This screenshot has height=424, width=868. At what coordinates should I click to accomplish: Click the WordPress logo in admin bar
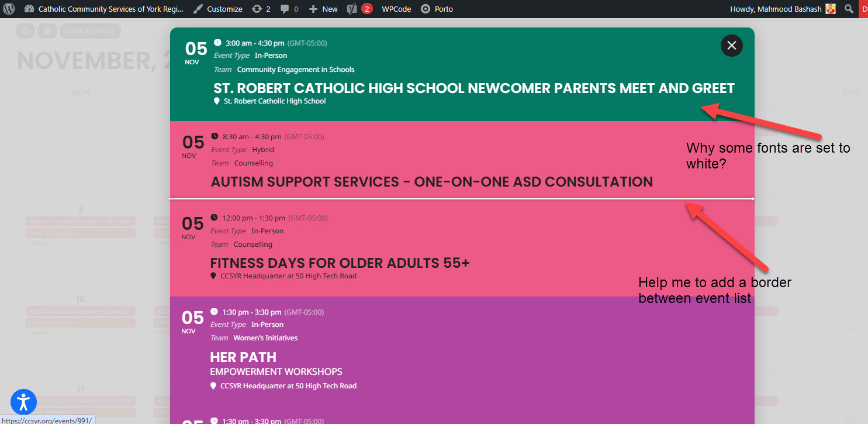[9, 9]
